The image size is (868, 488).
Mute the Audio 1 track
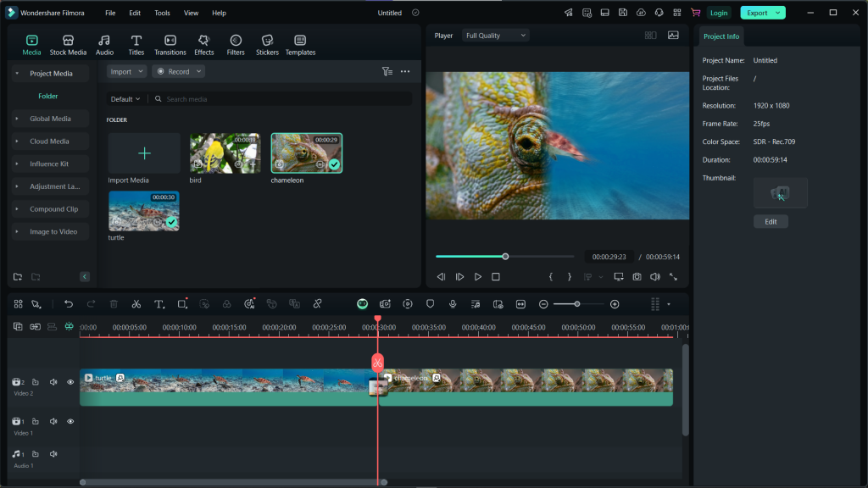53,454
